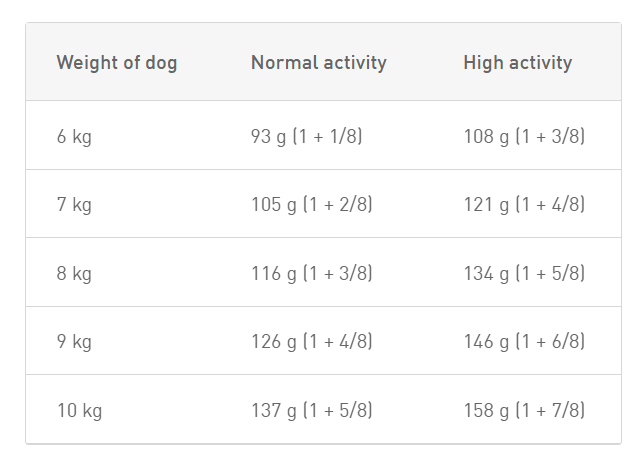Click the Normal activity column header
640x473 pixels.
coord(319,63)
